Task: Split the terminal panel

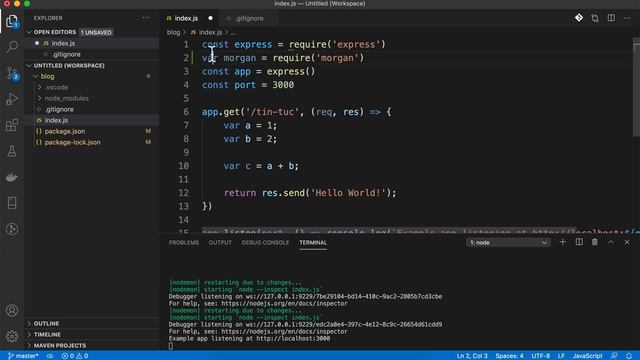Action: [579, 242]
